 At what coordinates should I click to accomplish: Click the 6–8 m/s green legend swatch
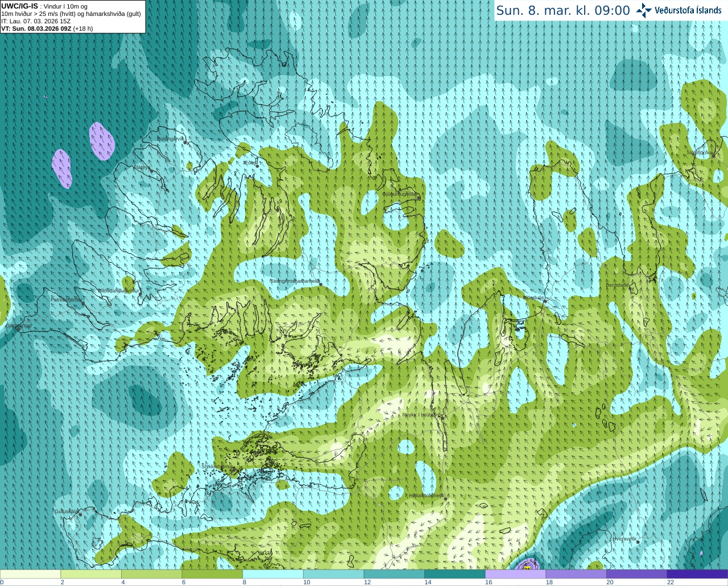(212, 574)
